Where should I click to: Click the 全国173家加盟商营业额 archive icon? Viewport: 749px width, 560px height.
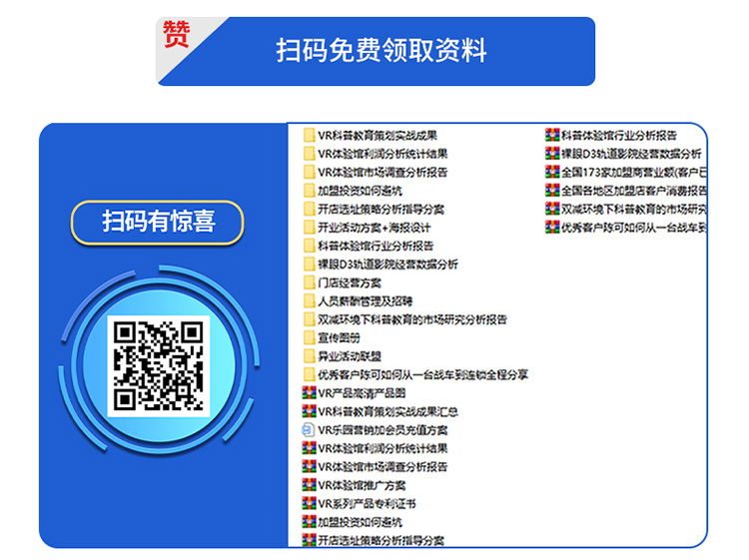[552, 172]
